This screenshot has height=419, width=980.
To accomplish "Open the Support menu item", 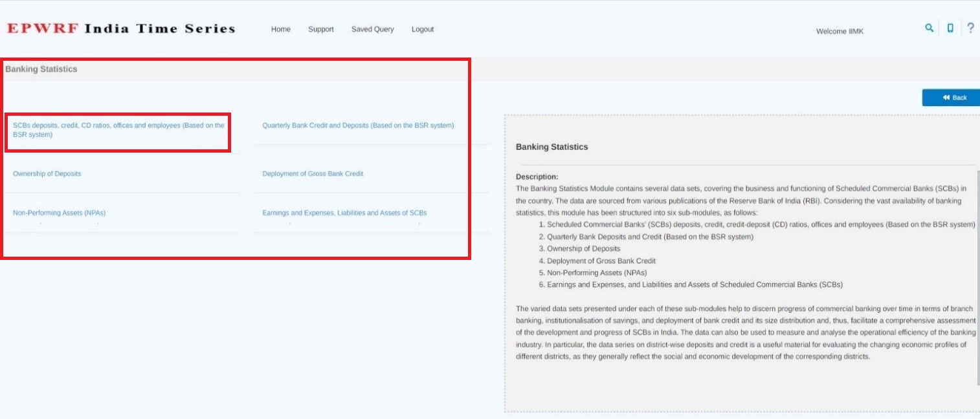I will coord(320,29).
